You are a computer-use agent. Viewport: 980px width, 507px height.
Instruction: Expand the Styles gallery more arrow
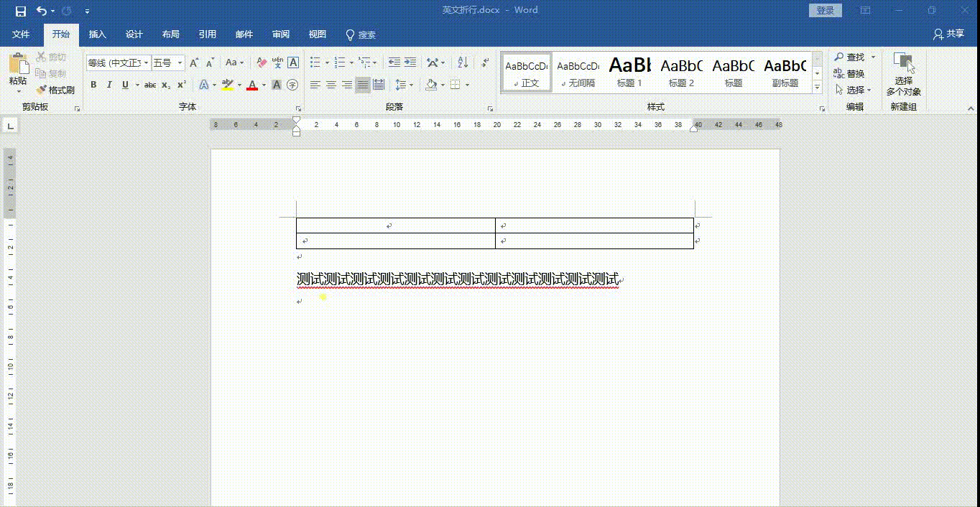tap(817, 87)
